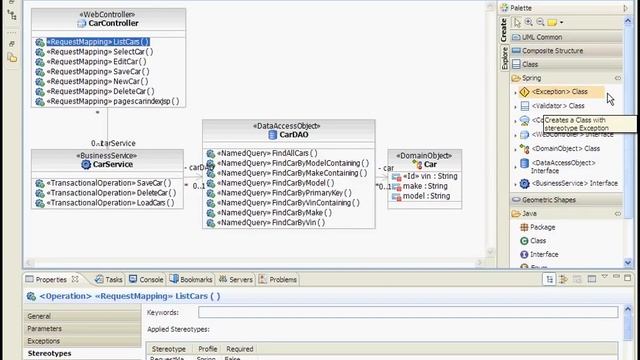Click the CarService class icon

[x=86, y=164]
